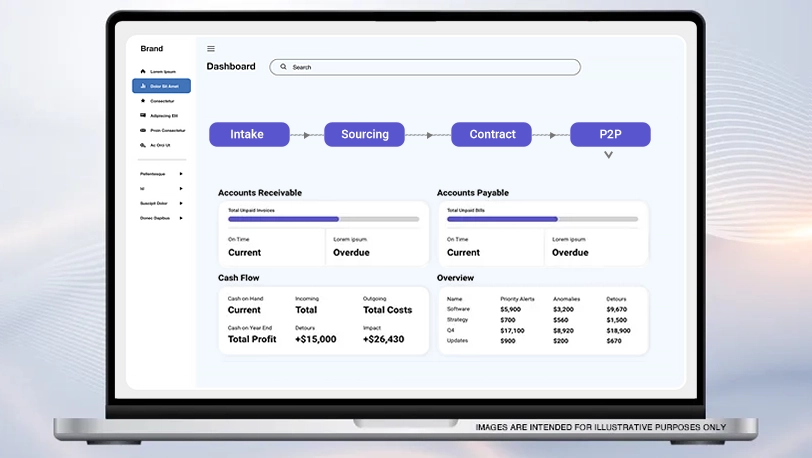The width and height of the screenshot is (812, 458).
Task: Click the icon beside Proin Consectetur
Action: (x=143, y=130)
